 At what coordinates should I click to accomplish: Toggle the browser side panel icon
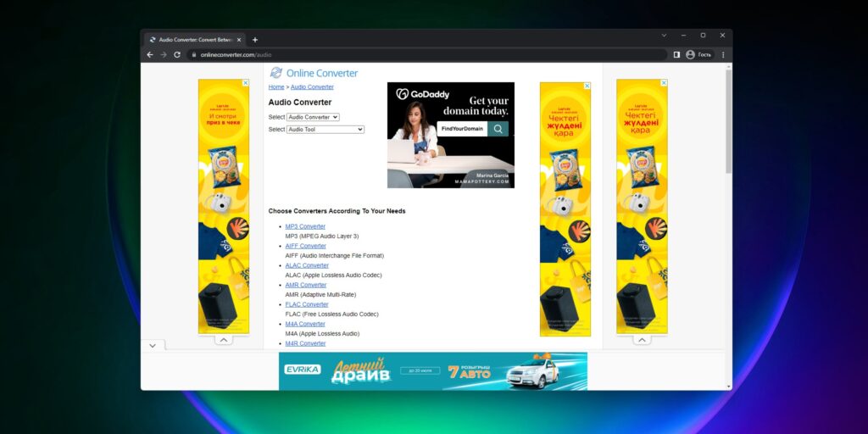676,55
